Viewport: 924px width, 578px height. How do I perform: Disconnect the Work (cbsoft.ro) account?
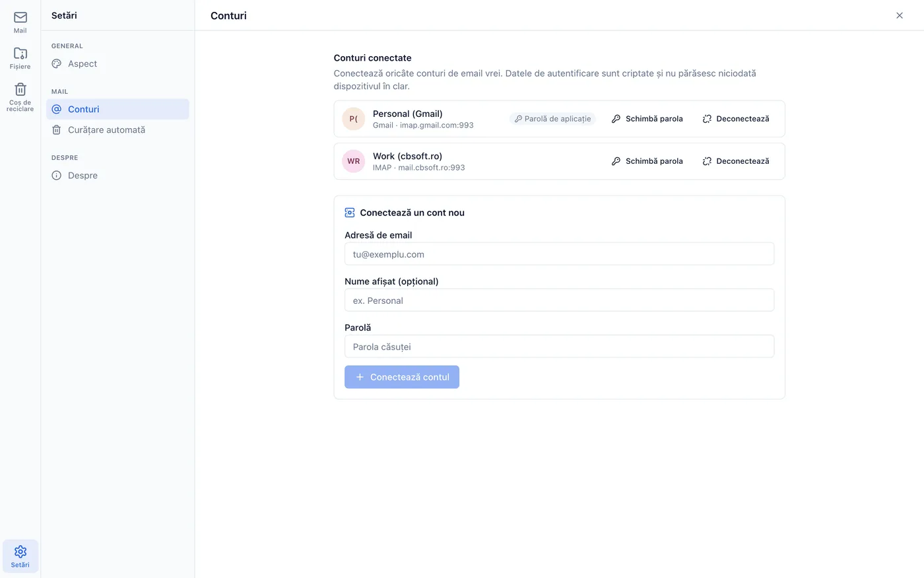(x=736, y=161)
